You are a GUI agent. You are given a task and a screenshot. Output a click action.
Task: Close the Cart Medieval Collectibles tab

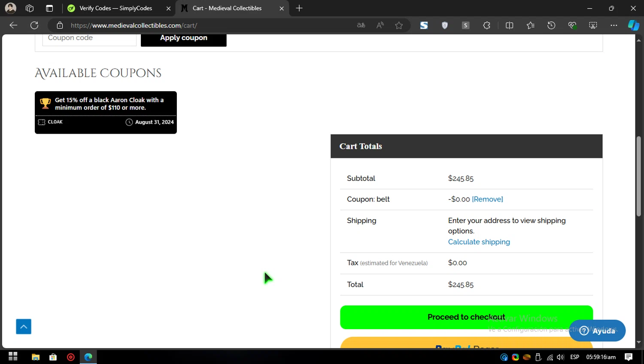pyautogui.click(x=282, y=8)
